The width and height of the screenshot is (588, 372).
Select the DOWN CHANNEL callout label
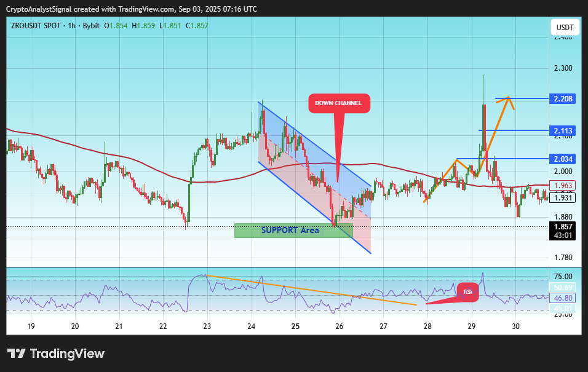[x=339, y=103]
